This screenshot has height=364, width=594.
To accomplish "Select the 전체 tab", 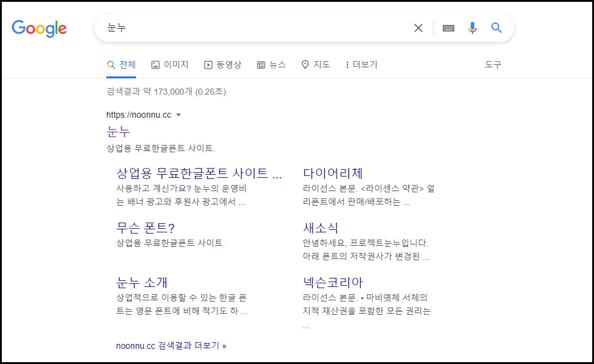I will (121, 65).
